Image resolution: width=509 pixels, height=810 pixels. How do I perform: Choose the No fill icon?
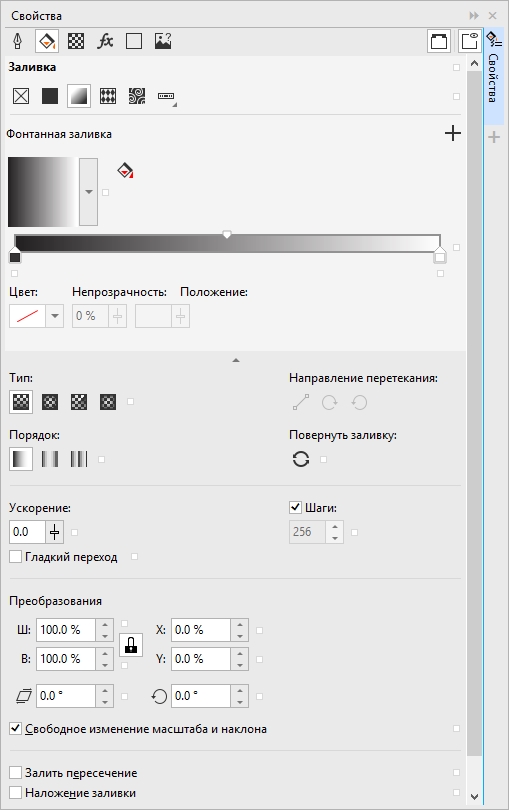click(x=21, y=96)
